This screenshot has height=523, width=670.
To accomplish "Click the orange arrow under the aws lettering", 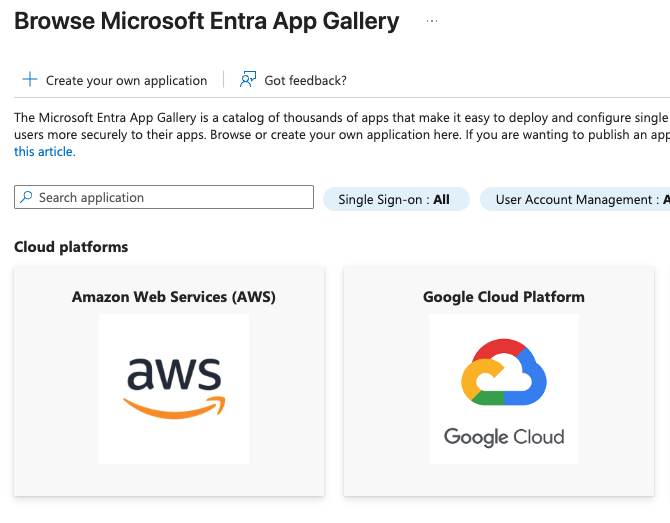I will (174, 407).
